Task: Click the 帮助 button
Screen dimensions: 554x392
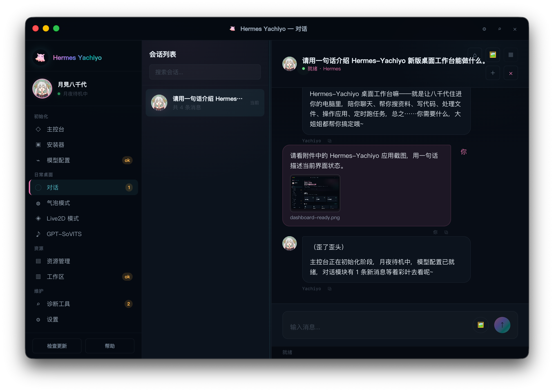Action: click(109, 346)
